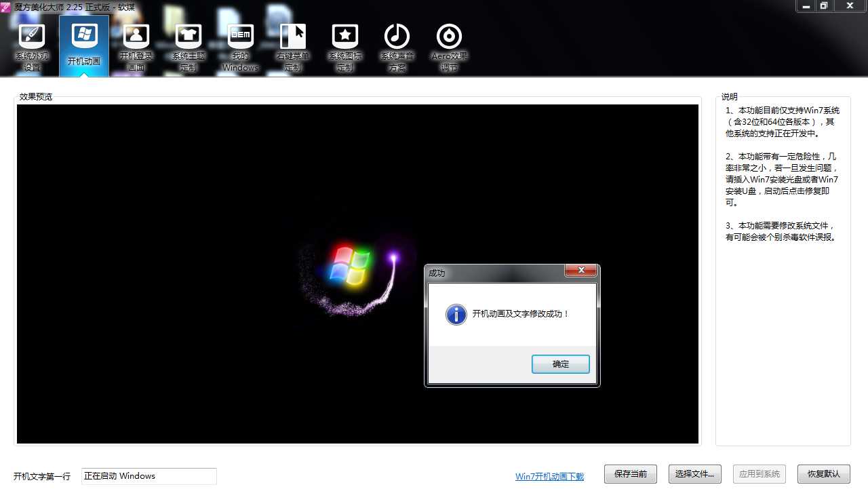
Task: Click the 开机动画及文字修改成功 message text
Action: coord(521,314)
